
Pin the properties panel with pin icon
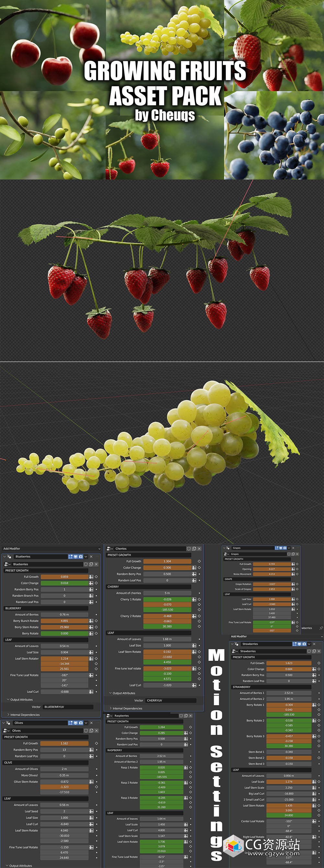tap(321, 628)
